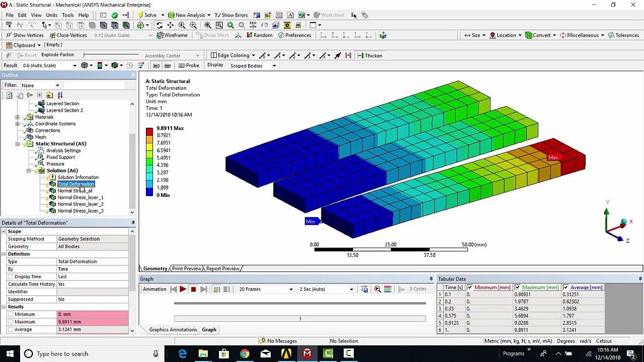Image resolution: width=644 pixels, height=362 pixels.
Task: Open Google Chrome from the taskbar
Action: (245, 353)
